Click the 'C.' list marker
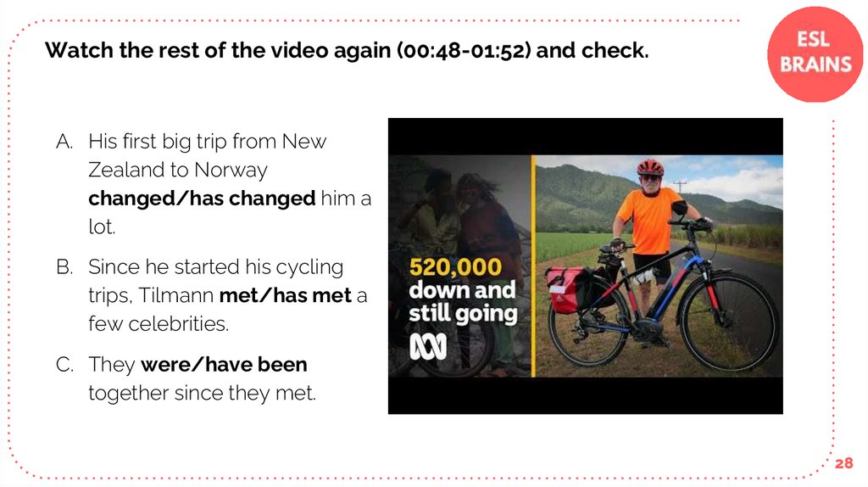The height and width of the screenshot is (487, 868). (65, 365)
